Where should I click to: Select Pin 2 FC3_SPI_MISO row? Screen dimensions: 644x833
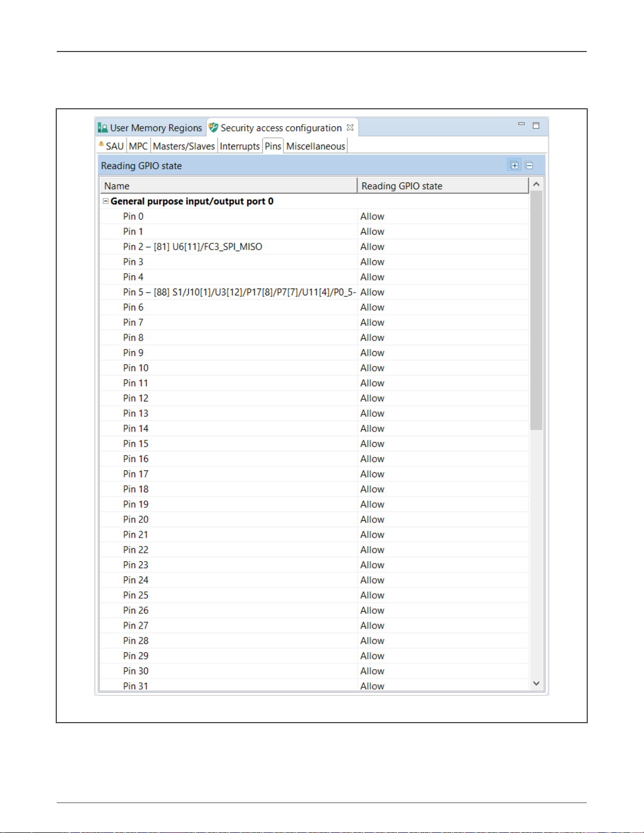314,247
